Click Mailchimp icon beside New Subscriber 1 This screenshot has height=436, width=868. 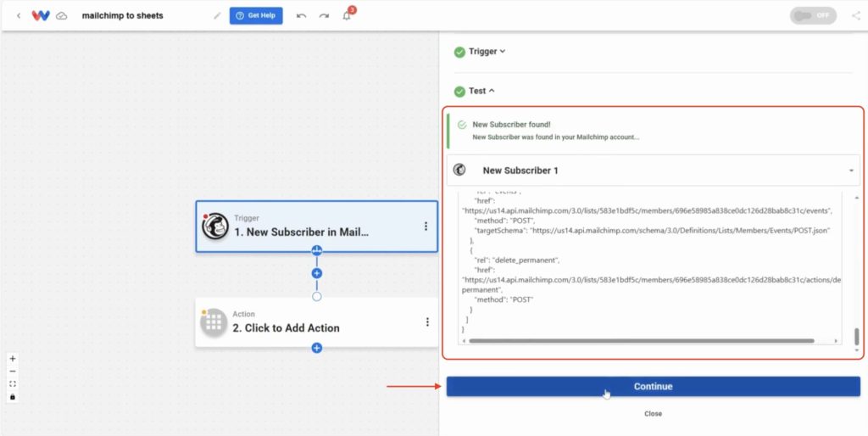tap(459, 170)
